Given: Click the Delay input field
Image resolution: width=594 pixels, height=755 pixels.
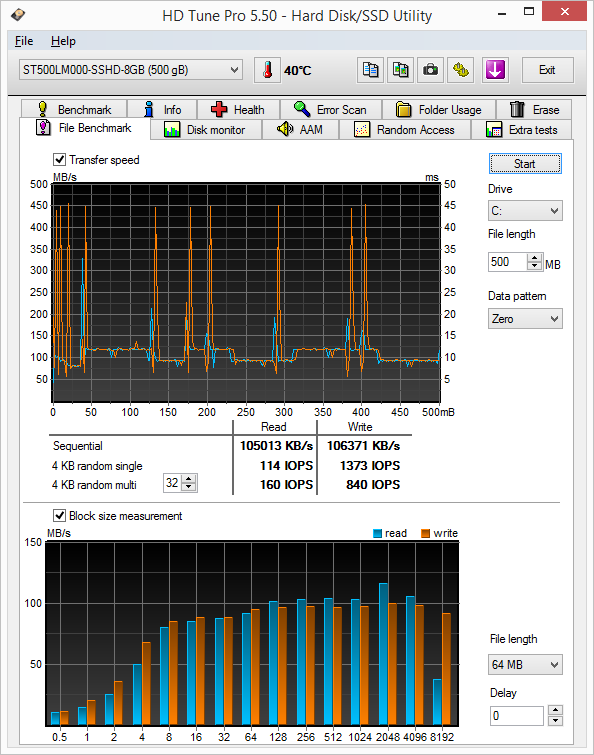Looking at the screenshot, I should [x=517, y=716].
